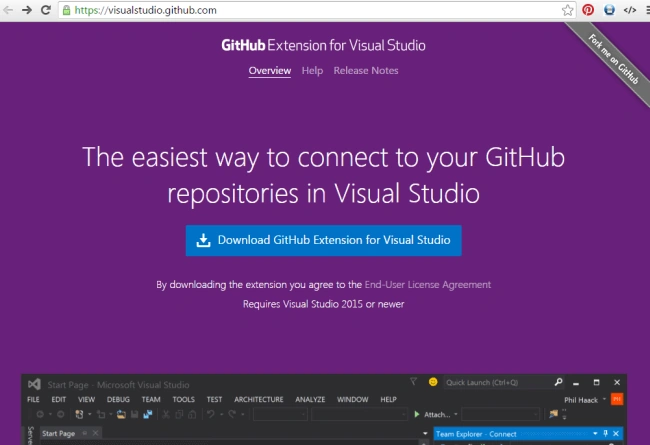Viewport: 650px width, 445px height.
Task: Open the solution platforms combo box
Action: (x=359, y=414)
